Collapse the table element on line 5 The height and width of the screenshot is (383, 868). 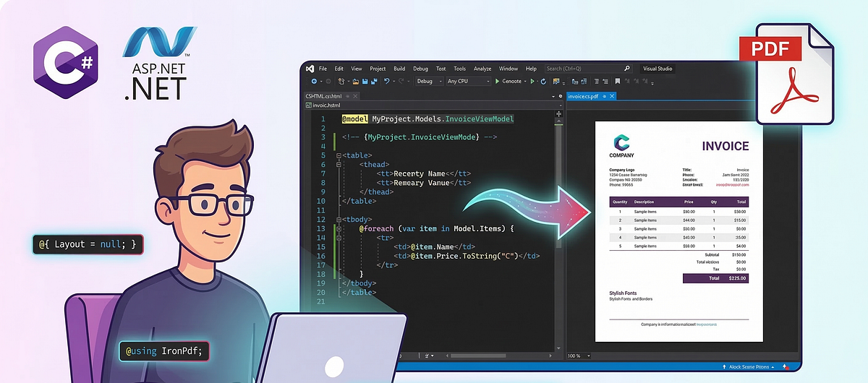pos(339,155)
